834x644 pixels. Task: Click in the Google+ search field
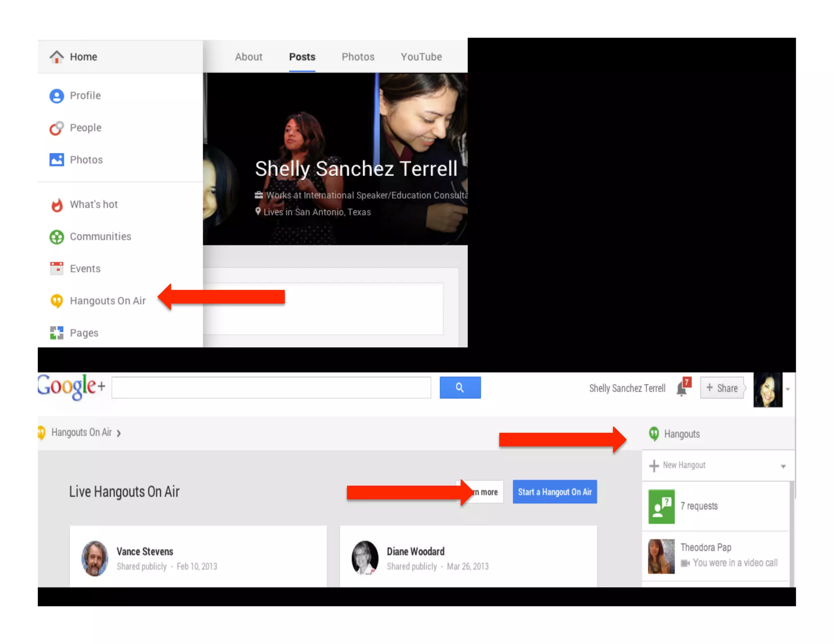(x=271, y=388)
